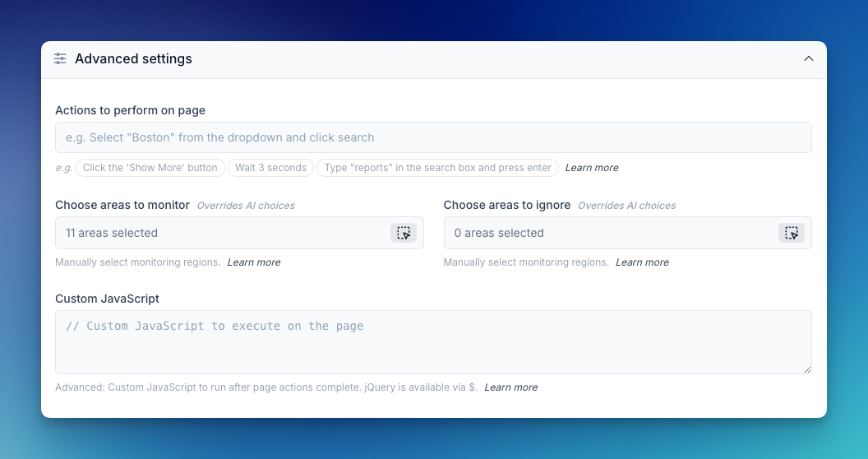
Task: Click the area selector icon for monitor areas
Action: click(x=404, y=233)
